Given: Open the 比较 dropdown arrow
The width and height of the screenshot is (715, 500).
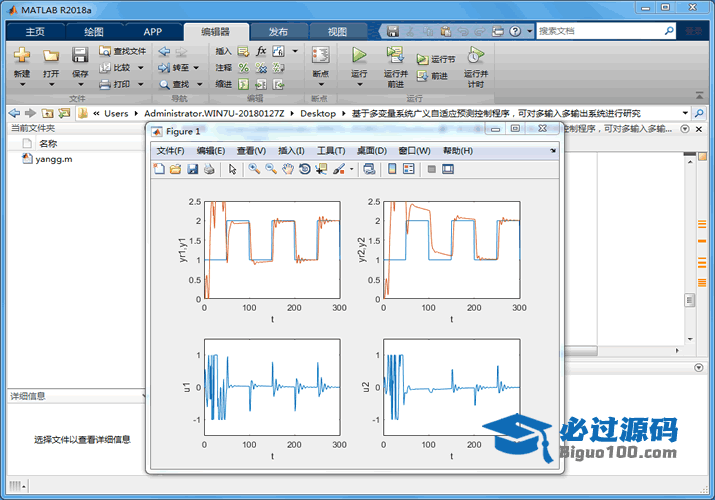Looking at the screenshot, I should [x=140, y=67].
